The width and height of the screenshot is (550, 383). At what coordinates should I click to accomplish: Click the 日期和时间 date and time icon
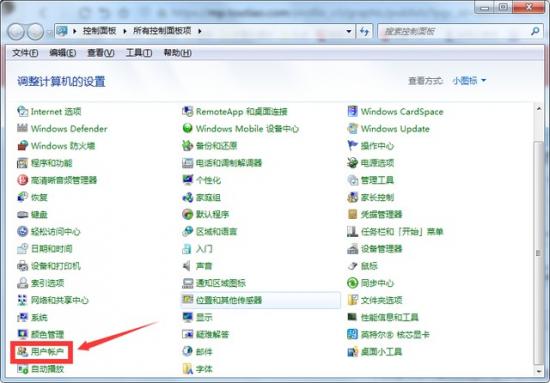click(22, 249)
